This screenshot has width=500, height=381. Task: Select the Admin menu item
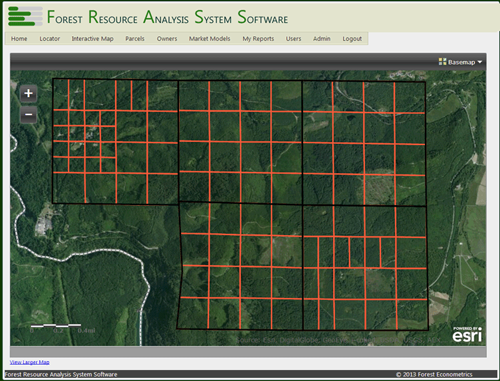[x=322, y=39]
